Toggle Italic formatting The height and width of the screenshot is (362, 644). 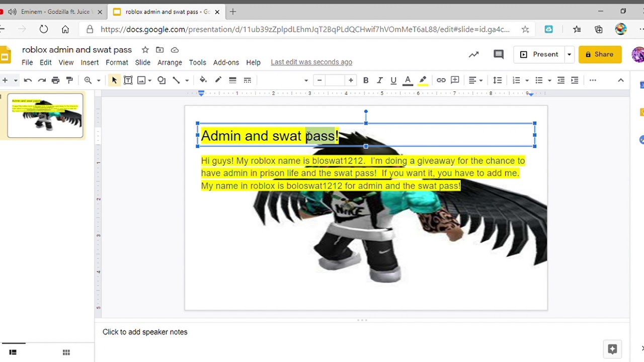click(380, 80)
